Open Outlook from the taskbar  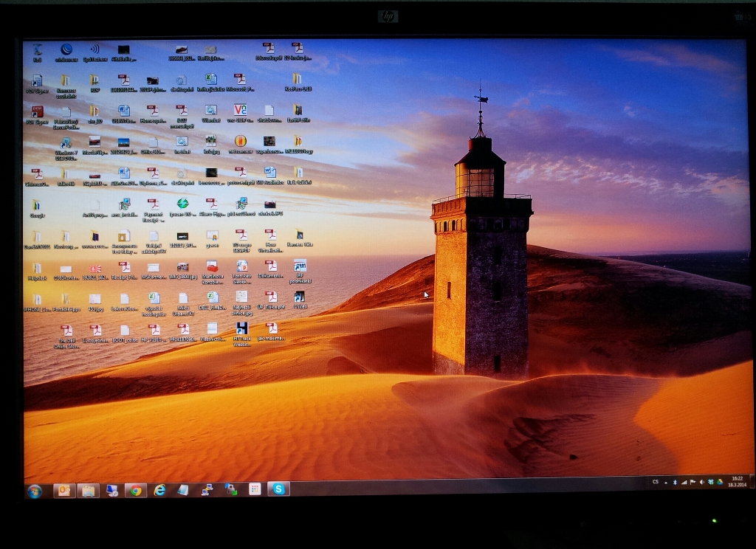click(63, 490)
